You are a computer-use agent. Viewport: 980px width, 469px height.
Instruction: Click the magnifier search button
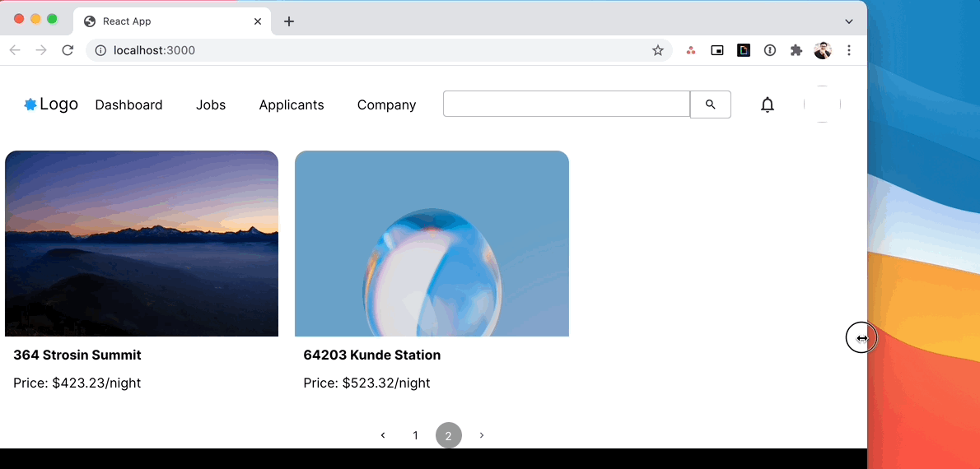point(710,104)
